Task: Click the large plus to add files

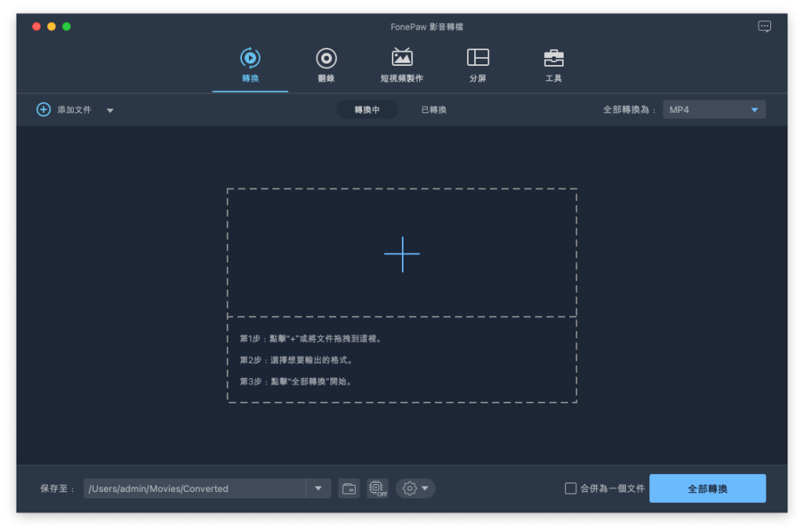Action: (402, 254)
